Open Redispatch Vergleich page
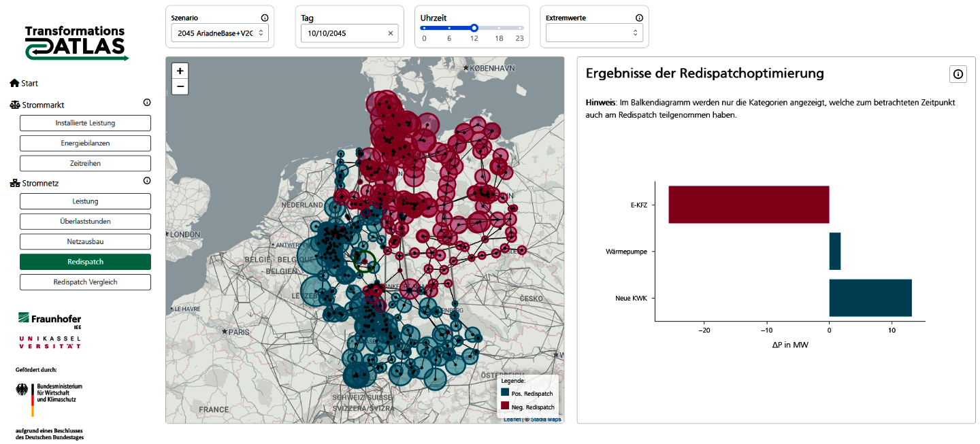Screen dimensions: 980x444 (85, 281)
